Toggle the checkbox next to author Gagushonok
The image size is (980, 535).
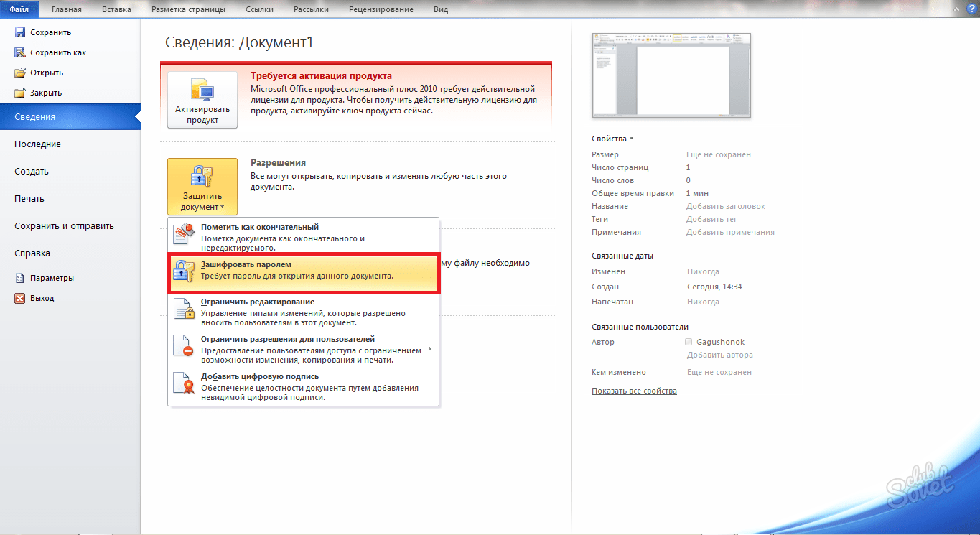tap(689, 342)
